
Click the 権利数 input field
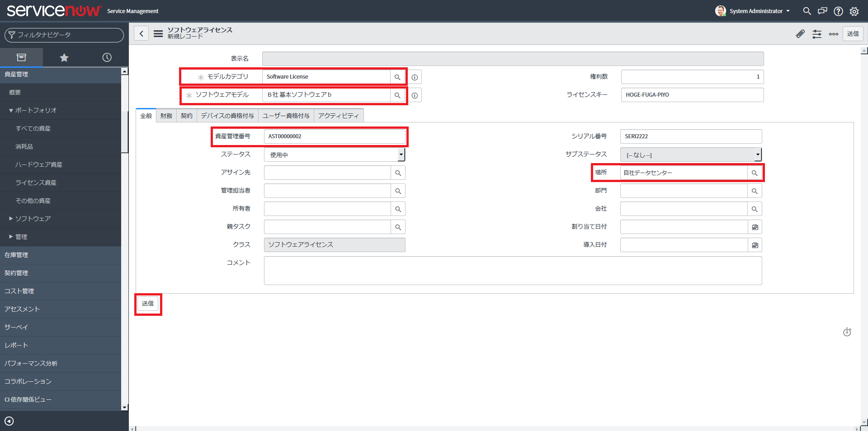click(x=692, y=77)
